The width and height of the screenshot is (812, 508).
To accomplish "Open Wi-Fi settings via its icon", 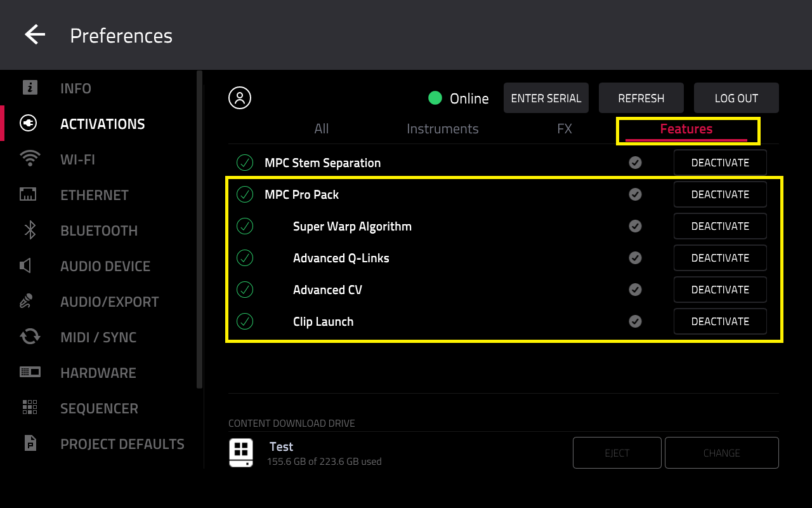I will pos(30,159).
